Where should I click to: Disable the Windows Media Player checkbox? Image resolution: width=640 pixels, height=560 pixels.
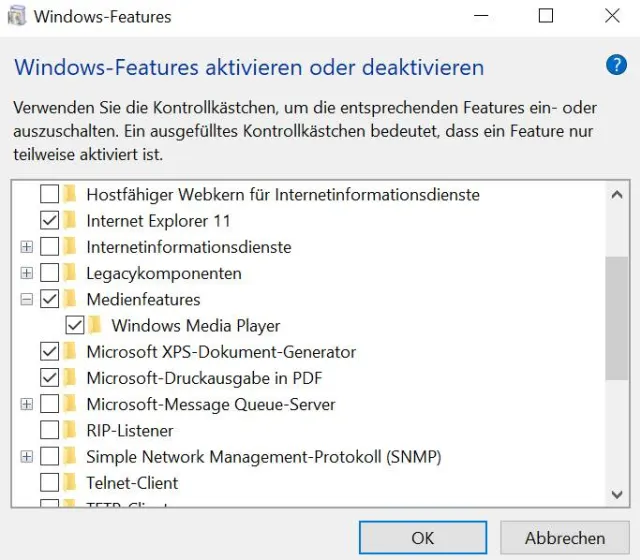(74, 325)
